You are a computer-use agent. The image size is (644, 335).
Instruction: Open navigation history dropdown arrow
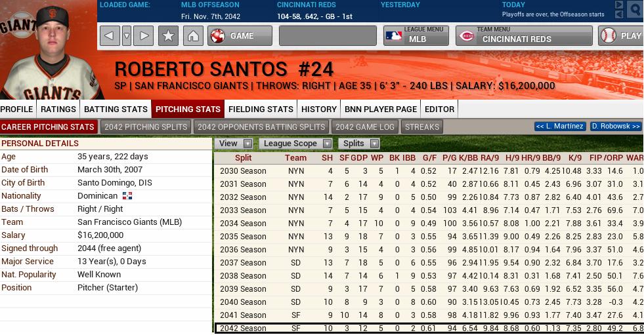[127, 35]
